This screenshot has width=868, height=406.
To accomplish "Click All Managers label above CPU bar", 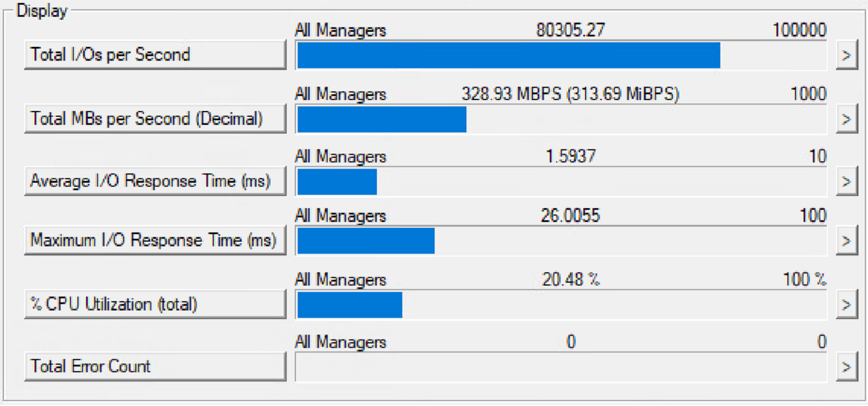I will (x=341, y=279).
